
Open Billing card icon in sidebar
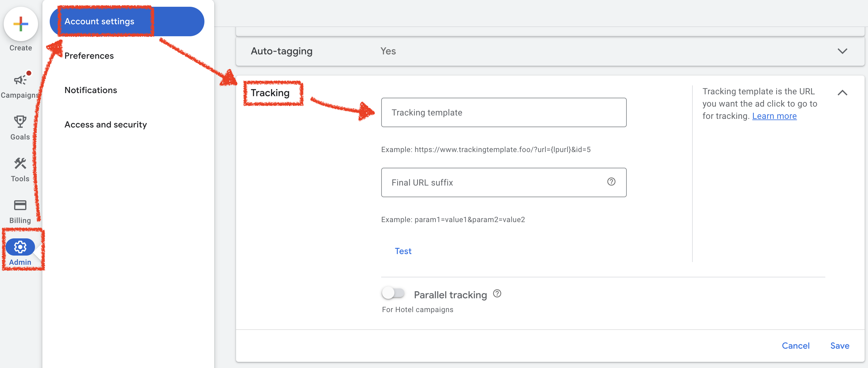click(x=20, y=205)
